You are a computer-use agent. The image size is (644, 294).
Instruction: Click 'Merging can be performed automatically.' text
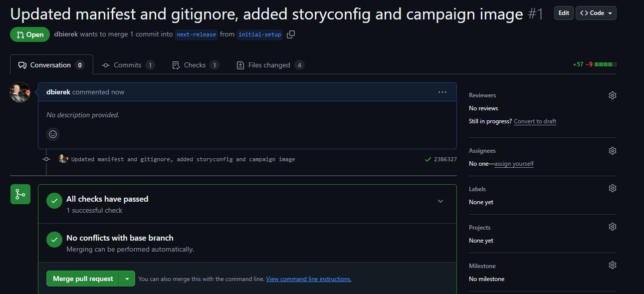[x=130, y=249]
